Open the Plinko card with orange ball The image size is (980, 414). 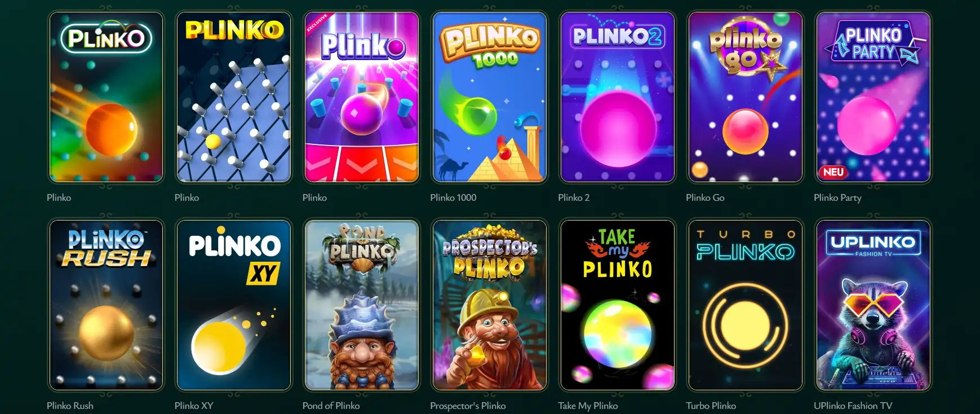106,97
